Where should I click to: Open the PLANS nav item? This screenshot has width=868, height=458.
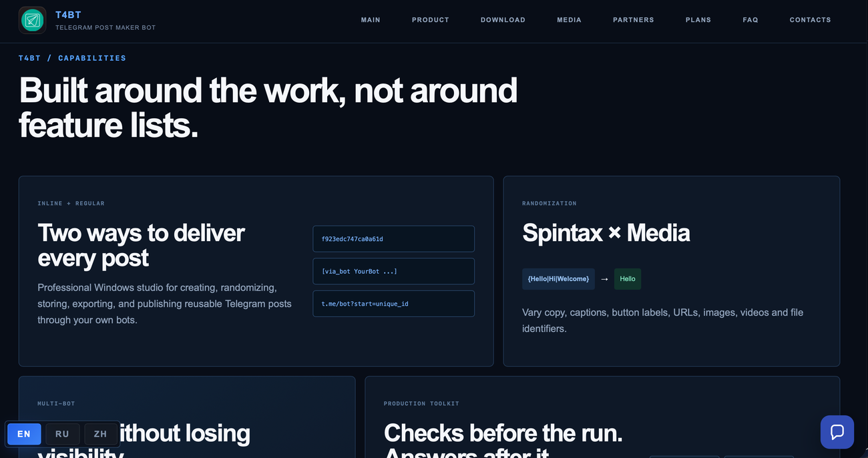(698, 20)
